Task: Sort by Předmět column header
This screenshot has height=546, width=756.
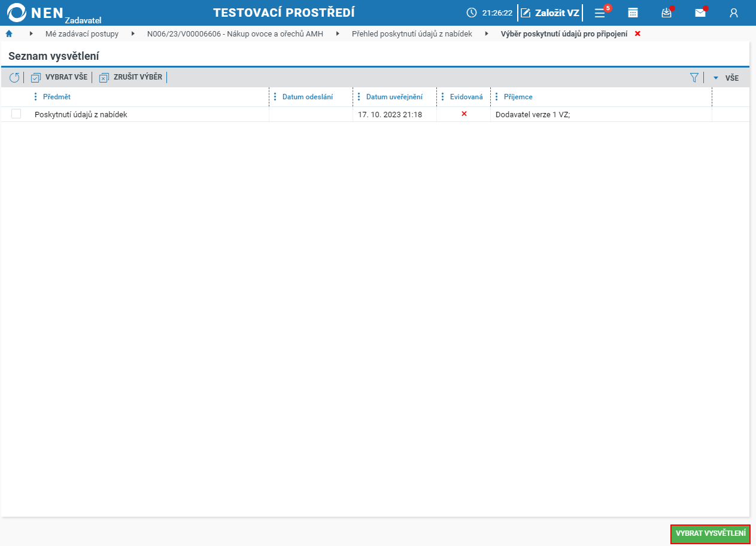Action: point(57,97)
